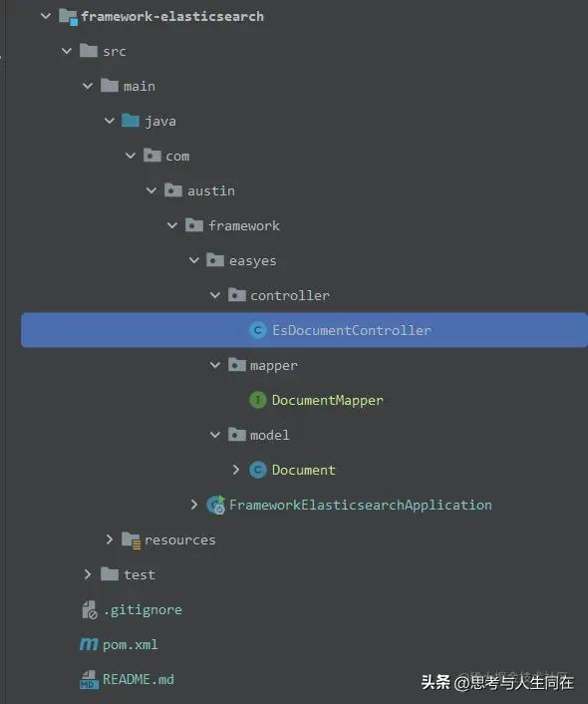
Task: Click the Maven pom.xml icon
Action: [89, 645]
